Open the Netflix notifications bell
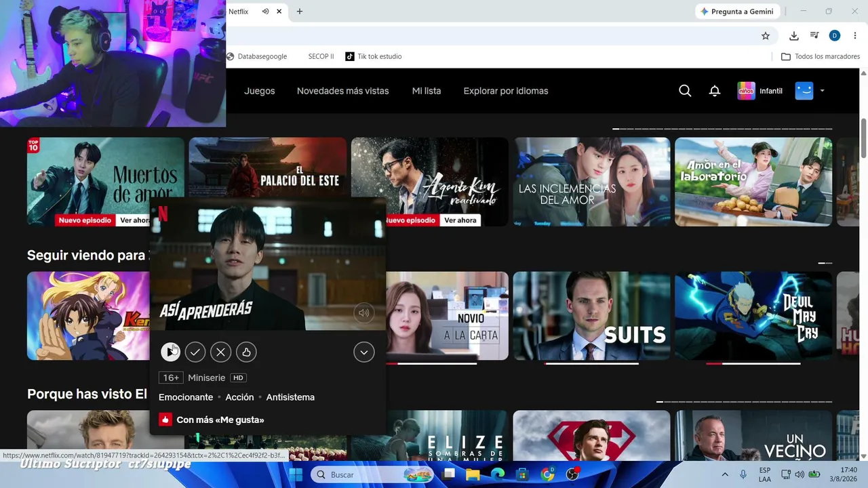868x488 pixels. [715, 91]
